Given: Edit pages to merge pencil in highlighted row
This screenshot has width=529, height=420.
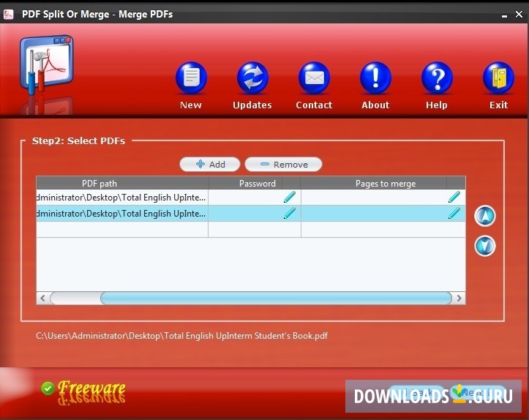Looking at the screenshot, I should [x=454, y=213].
